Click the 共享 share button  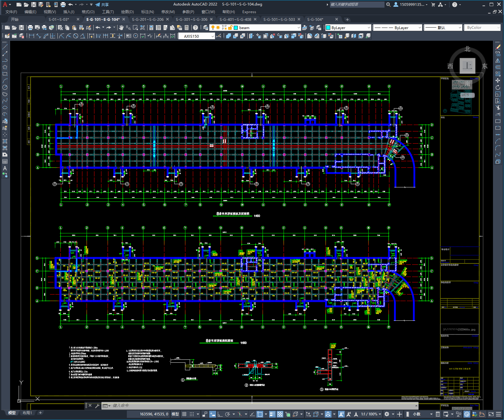click(x=102, y=5)
